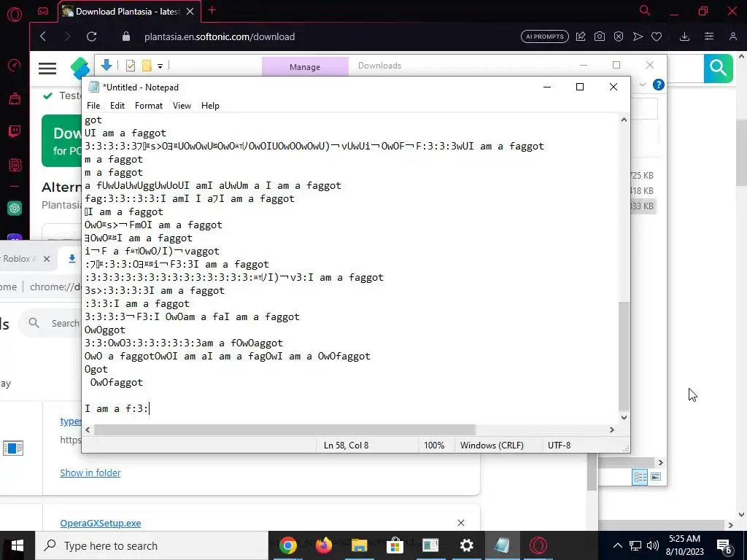Open Notepad Help menu
Screen dimensions: 747x560
point(210,106)
